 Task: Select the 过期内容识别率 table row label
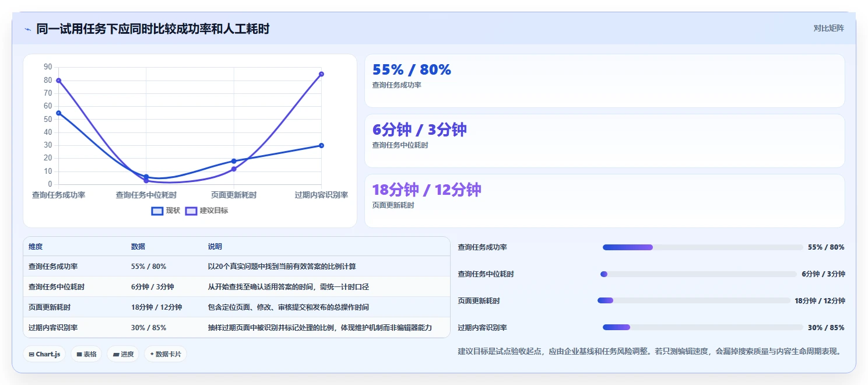[x=53, y=328]
